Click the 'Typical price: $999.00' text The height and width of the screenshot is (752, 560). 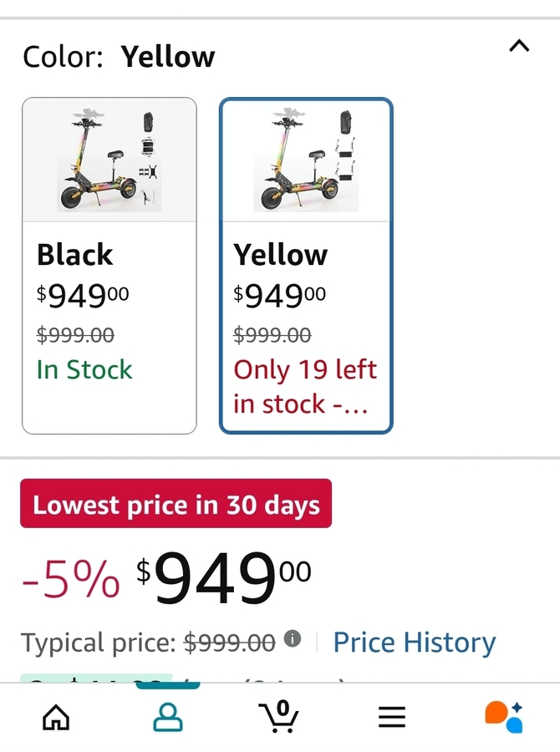pyautogui.click(x=148, y=643)
